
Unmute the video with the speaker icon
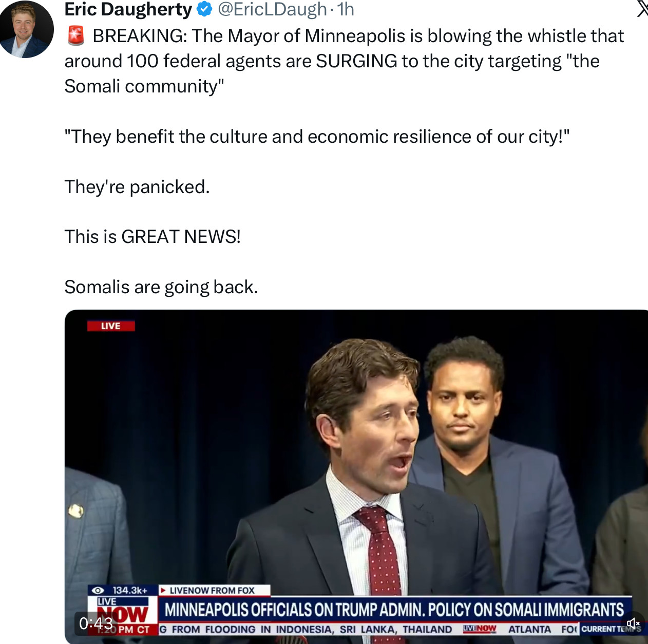(x=633, y=623)
